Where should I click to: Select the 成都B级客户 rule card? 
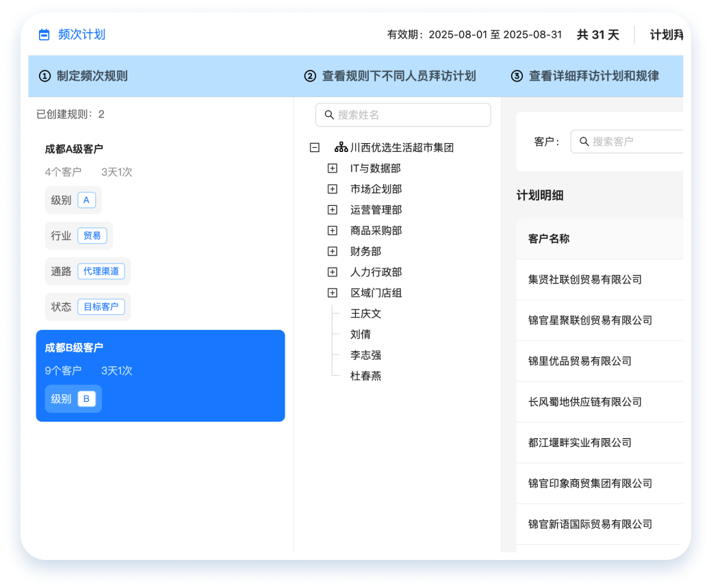(160, 375)
